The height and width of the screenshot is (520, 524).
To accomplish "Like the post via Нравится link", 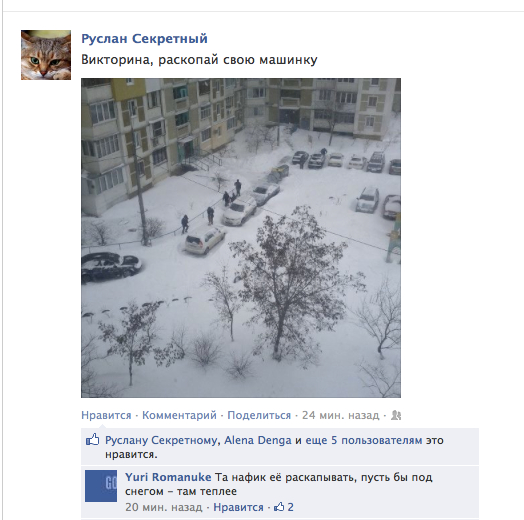I will (106, 415).
